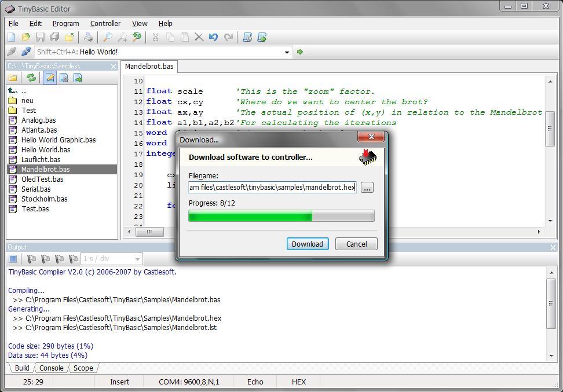
Task: Click the Print icon in the toolbar
Action: tap(88, 38)
